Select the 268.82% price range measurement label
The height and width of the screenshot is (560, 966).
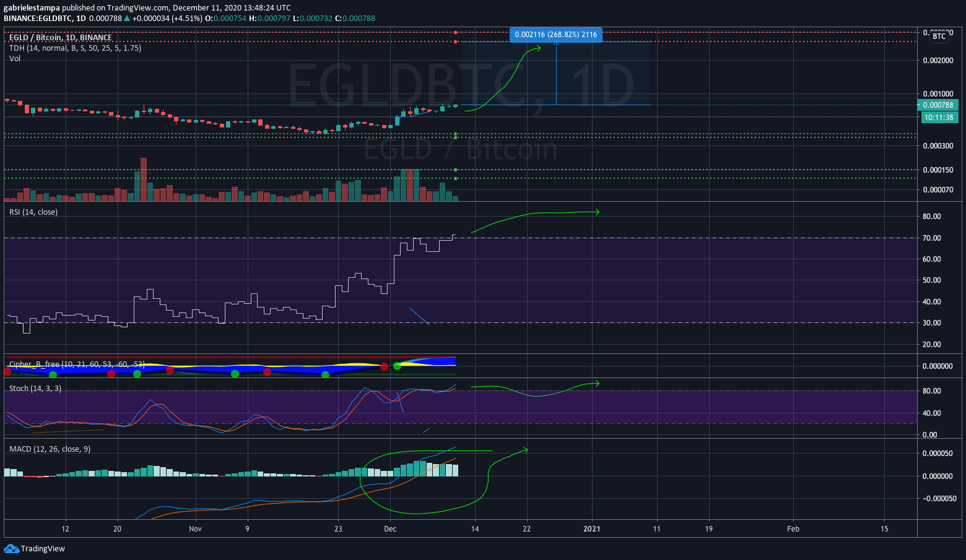[556, 35]
